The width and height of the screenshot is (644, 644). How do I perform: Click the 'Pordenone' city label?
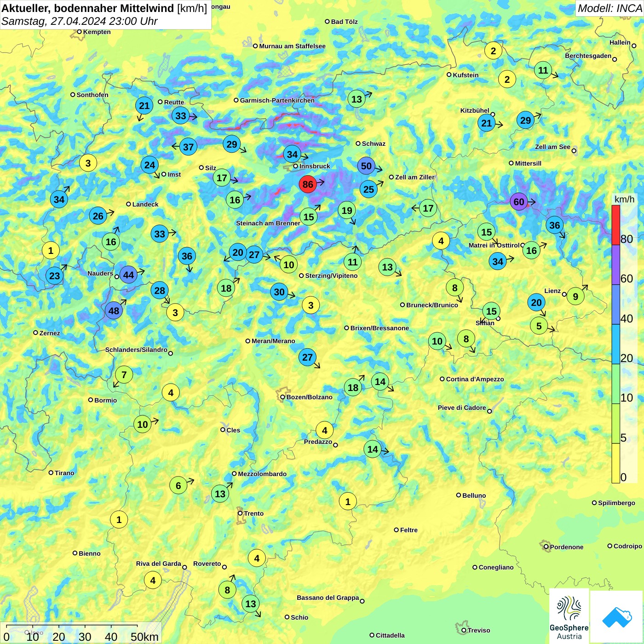click(567, 547)
